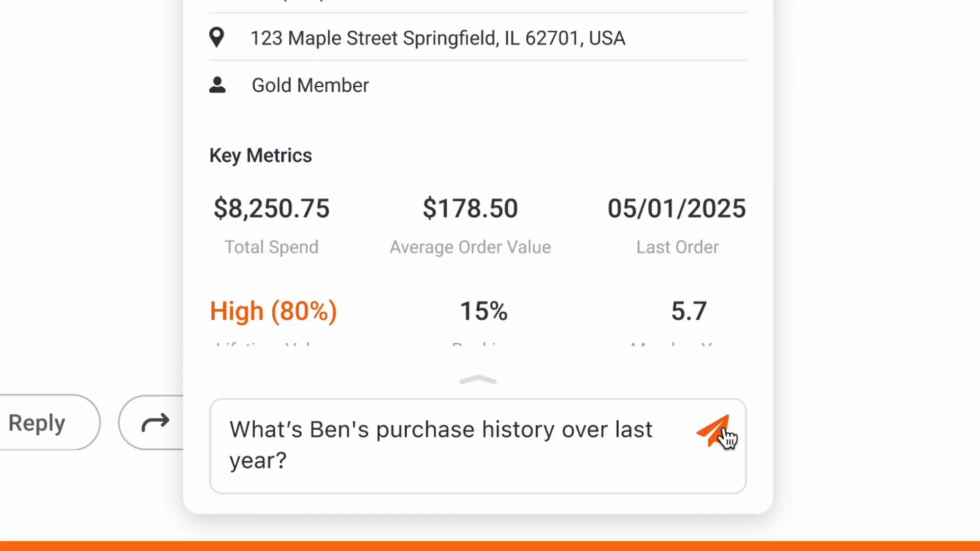Select the 05/01/2025 Last Order date
Image resolution: width=980 pixels, height=551 pixels.
click(677, 209)
